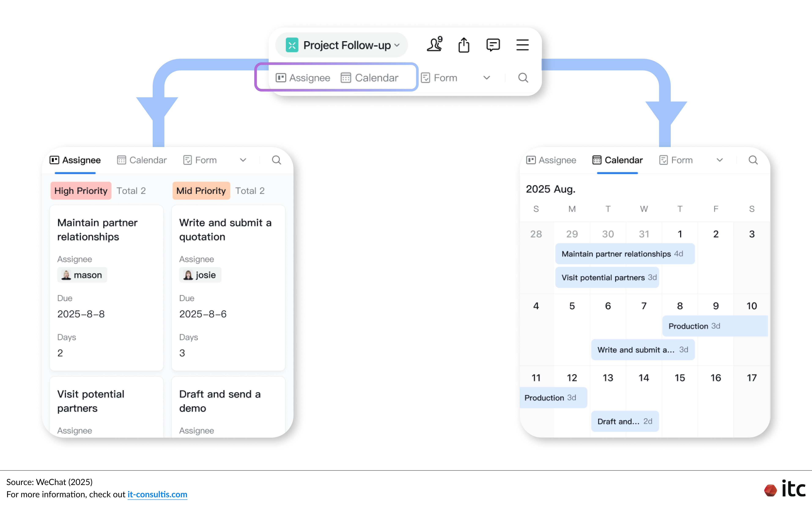
Task: Select assignee mason on Maintain partner relationships
Action: click(82, 275)
